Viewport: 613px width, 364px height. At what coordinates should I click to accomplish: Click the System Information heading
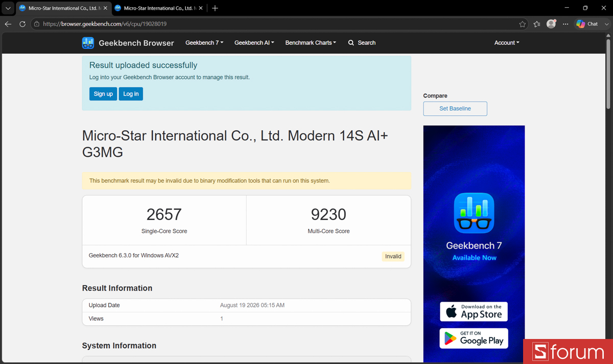pos(119,346)
